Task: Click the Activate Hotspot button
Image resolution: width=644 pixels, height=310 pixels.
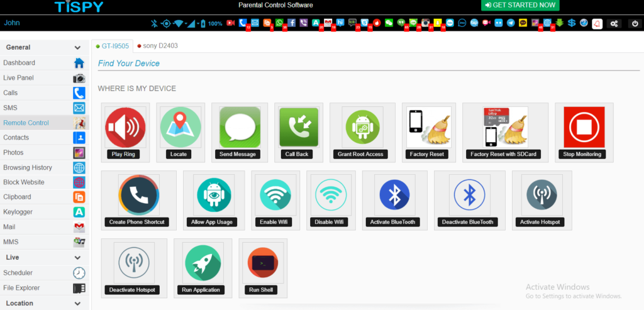Action: click(540, 222)
